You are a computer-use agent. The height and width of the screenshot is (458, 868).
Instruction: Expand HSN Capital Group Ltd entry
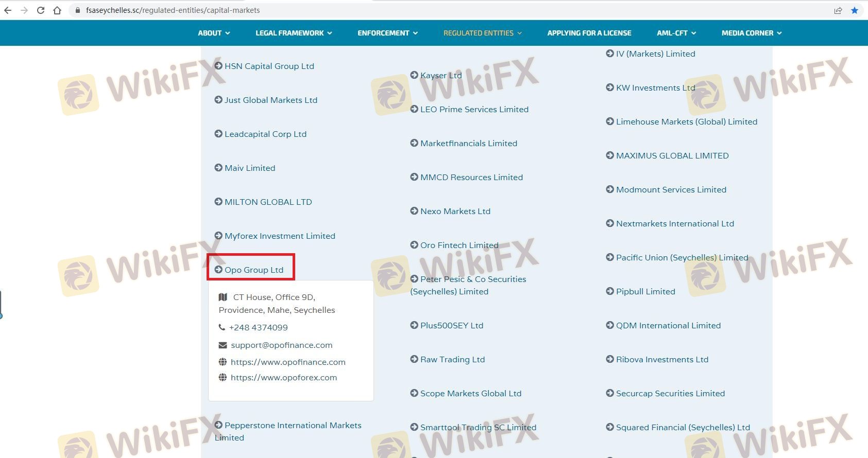(x=264, y=66)
